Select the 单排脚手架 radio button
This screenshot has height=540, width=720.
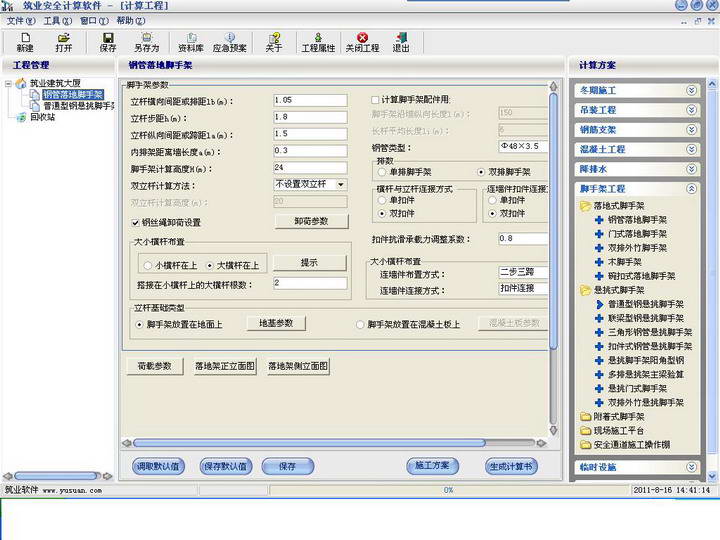pos(382,172)
